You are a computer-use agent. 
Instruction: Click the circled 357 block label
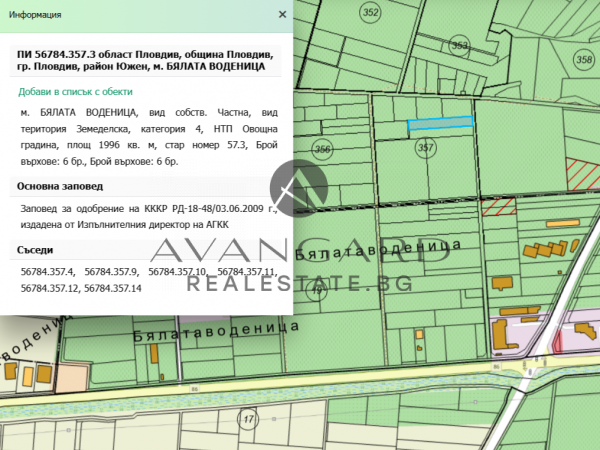pos(426,148)
